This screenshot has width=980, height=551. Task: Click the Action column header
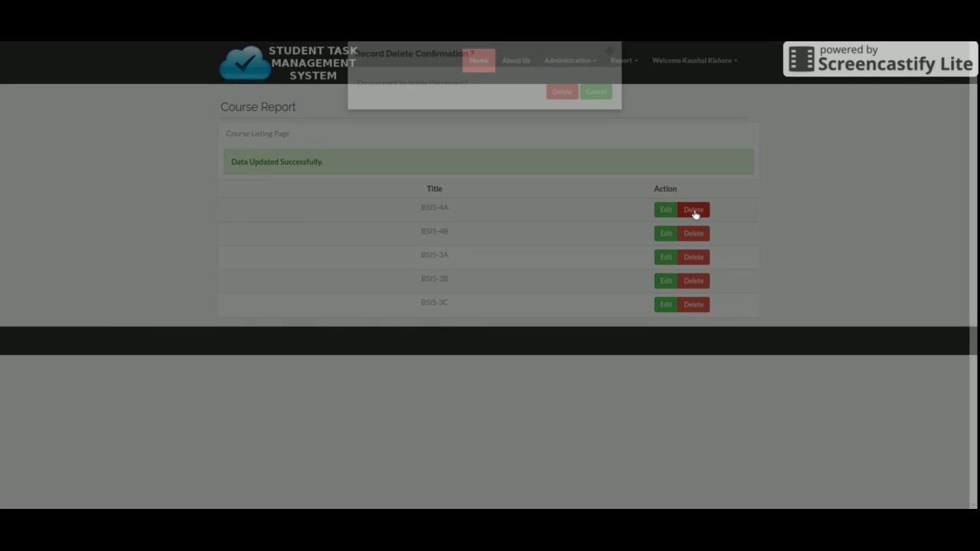(x=665, y=188)
